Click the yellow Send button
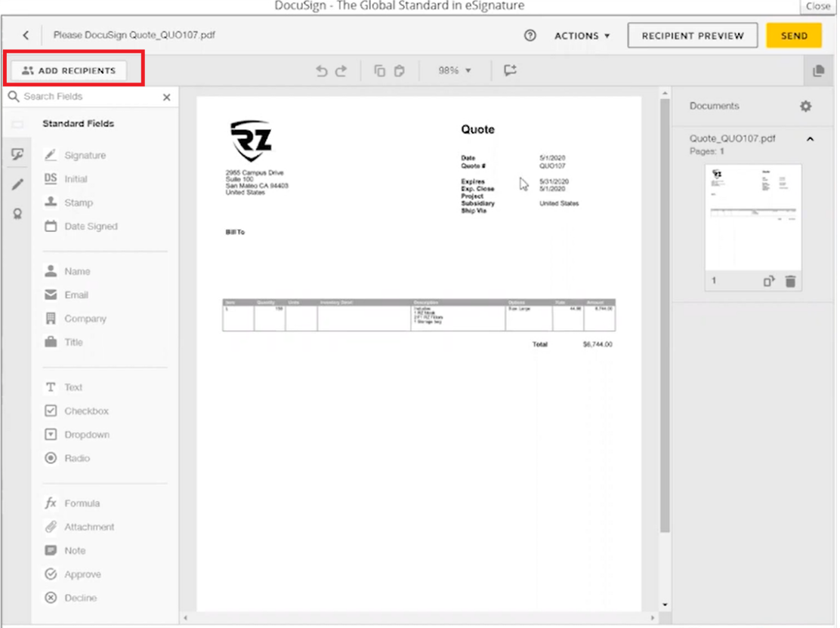 click(794, 36)
